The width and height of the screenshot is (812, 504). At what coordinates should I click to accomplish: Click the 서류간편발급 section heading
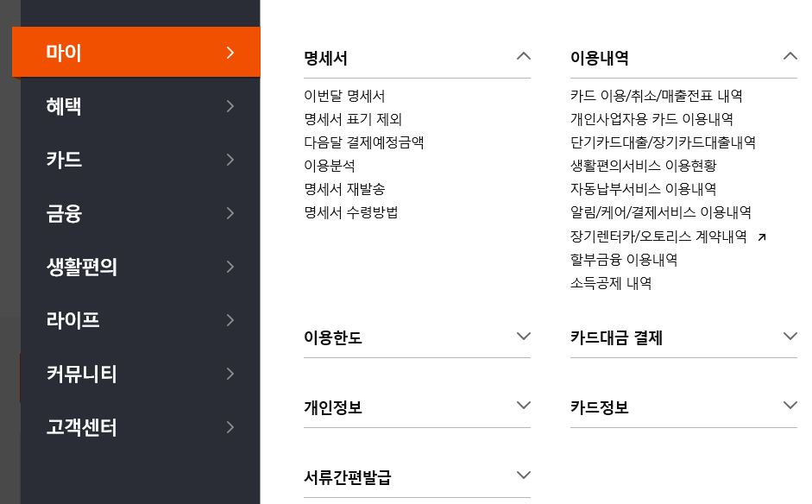tap(348, 477)
